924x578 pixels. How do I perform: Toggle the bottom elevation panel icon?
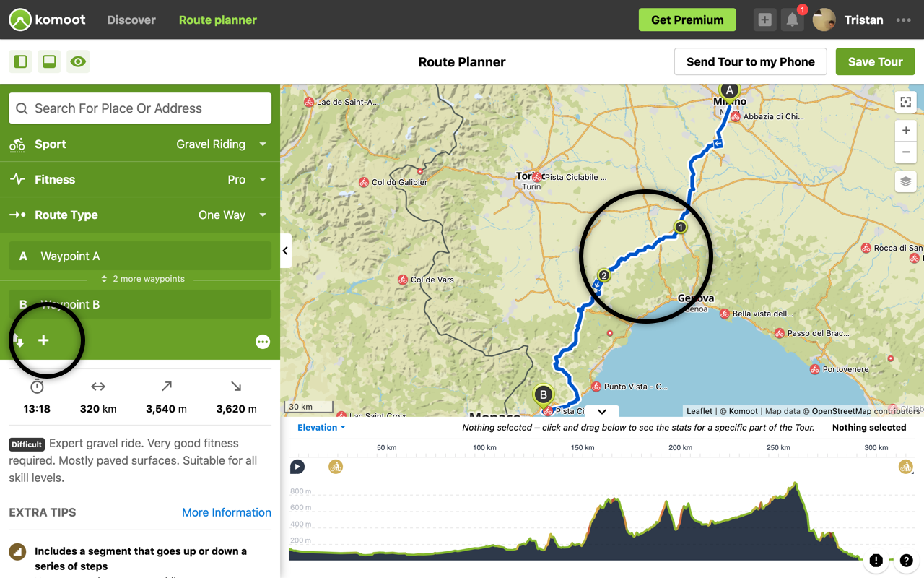[x=49, y=61]
